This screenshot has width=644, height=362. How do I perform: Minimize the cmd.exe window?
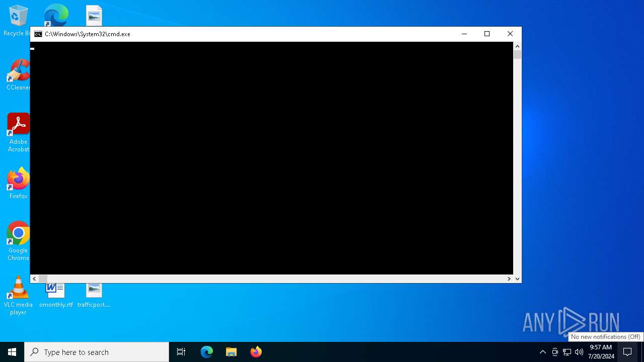(464, 34)
